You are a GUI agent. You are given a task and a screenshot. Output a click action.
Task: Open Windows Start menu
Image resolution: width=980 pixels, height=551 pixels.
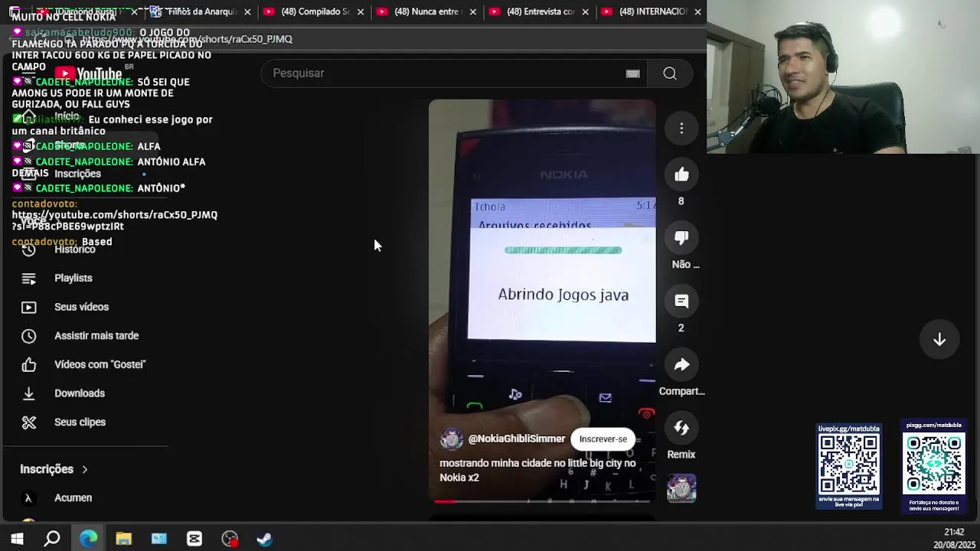(17, 539)
